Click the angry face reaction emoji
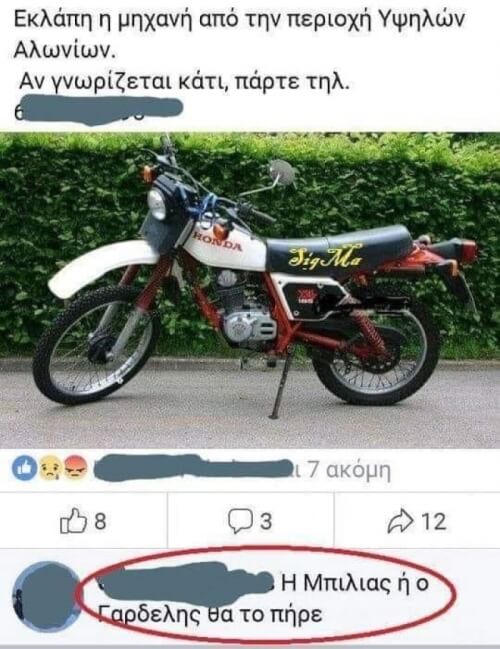 [75, 468]
